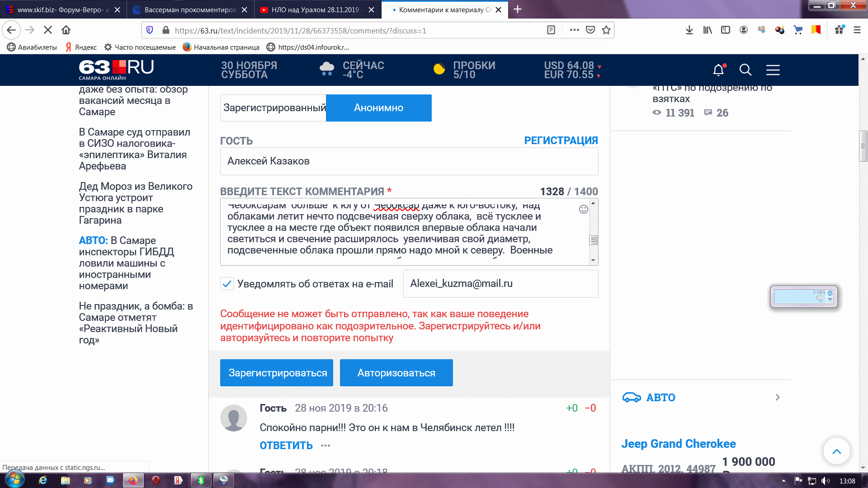Uncheck the e-mail reply notification checkbox
Screen dimensions: 868x488
[227, 284]
